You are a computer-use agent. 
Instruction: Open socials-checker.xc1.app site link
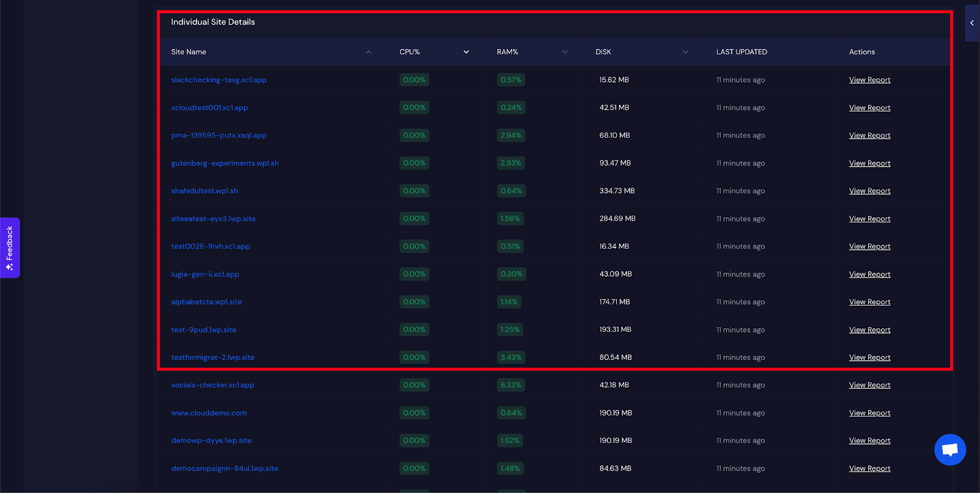213,385
